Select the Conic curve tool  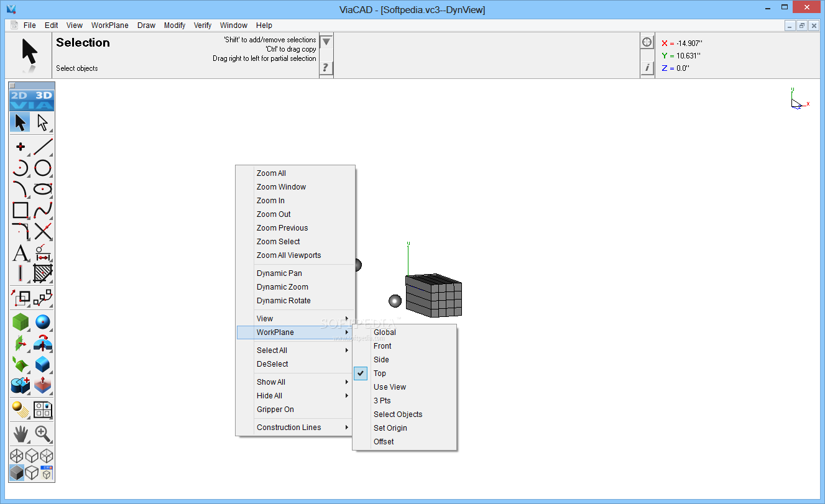pyautogui.click(x=21, y=190)
